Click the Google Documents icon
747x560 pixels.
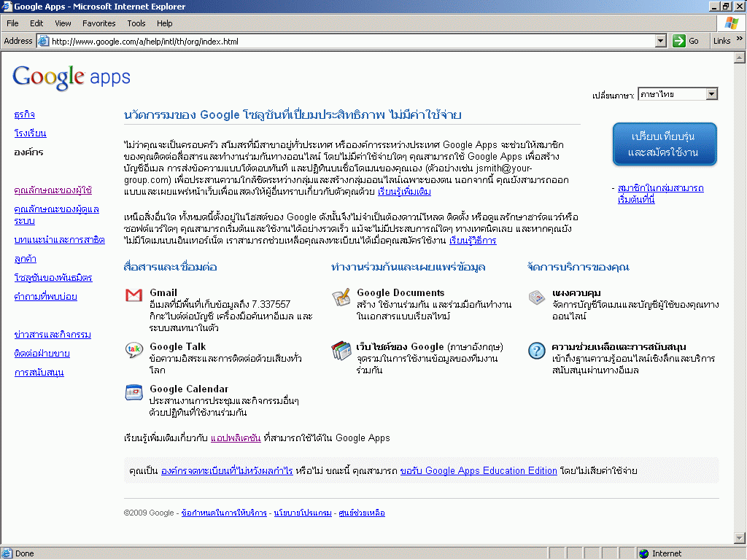pos(341,297)
